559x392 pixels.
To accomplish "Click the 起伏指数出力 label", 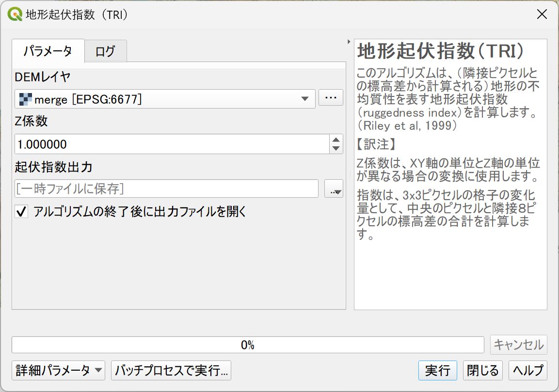I will 53,167.
